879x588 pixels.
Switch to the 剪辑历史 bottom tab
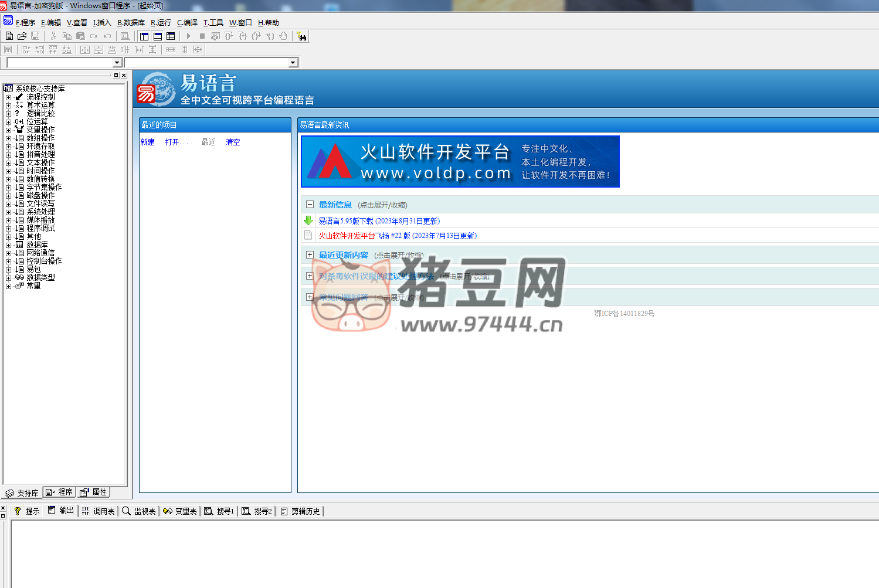pos(300,511)
